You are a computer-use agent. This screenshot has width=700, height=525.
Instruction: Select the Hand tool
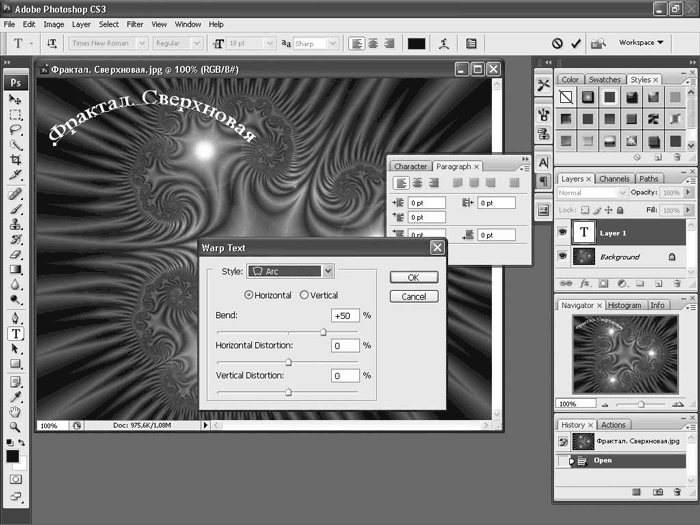[16, 411]
